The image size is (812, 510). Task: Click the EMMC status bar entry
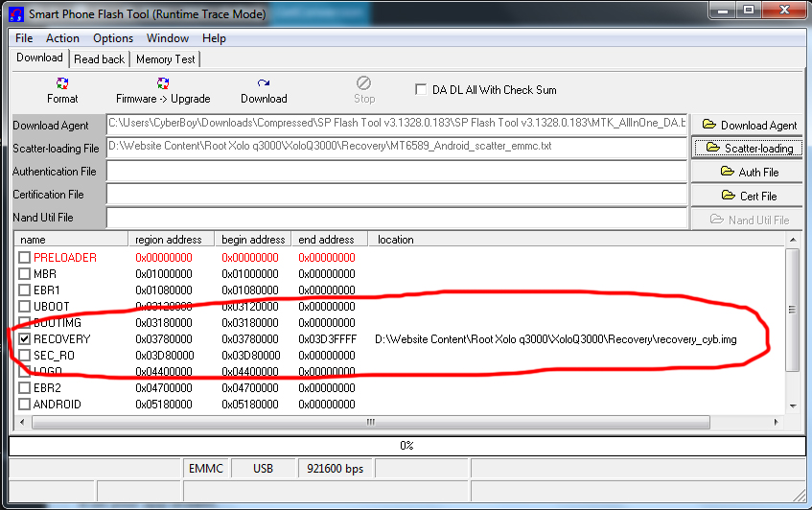point(205,469)
